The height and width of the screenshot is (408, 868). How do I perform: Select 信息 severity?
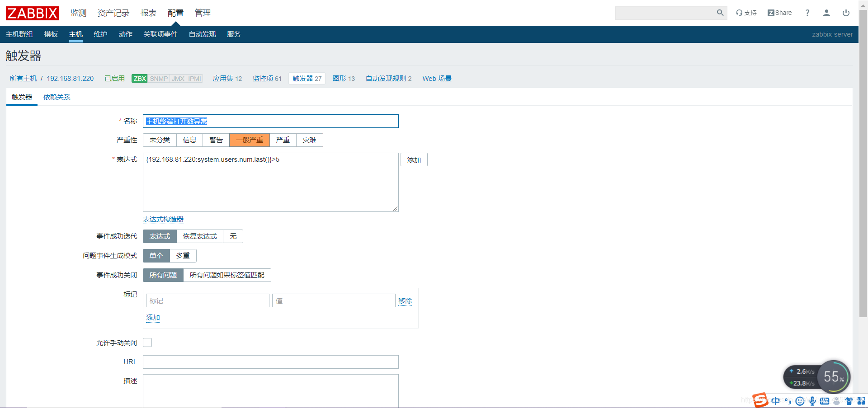pos(189,140)
